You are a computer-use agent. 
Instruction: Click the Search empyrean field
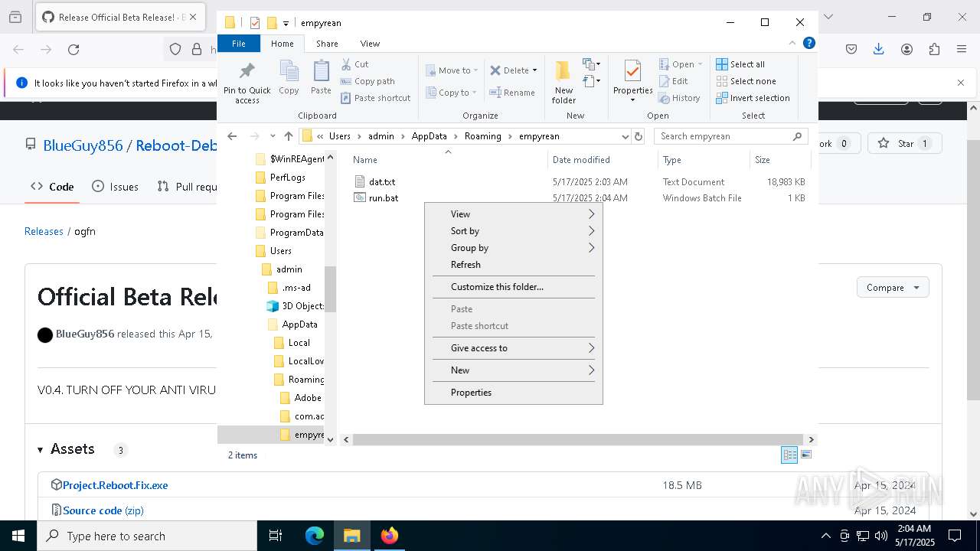tap(730, 136)
